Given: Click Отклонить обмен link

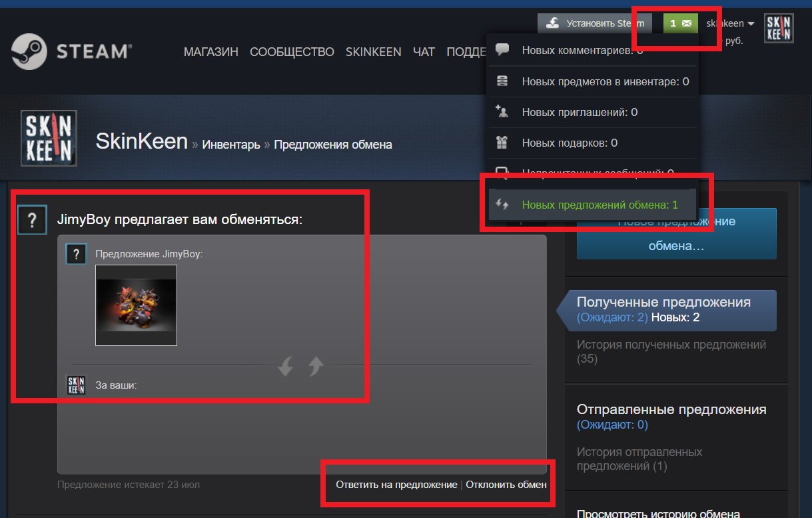Looking at the screenshot, I should pos(506,485).
